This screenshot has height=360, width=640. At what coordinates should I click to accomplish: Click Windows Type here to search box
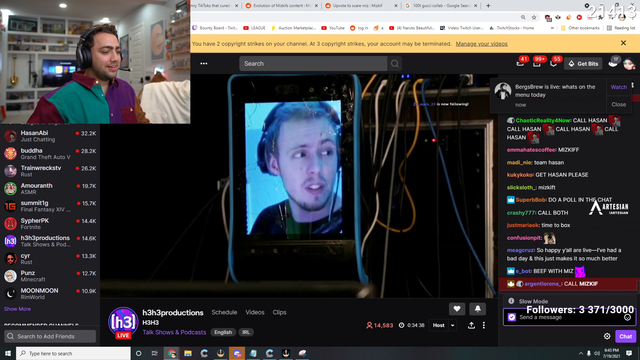[73, 353]
